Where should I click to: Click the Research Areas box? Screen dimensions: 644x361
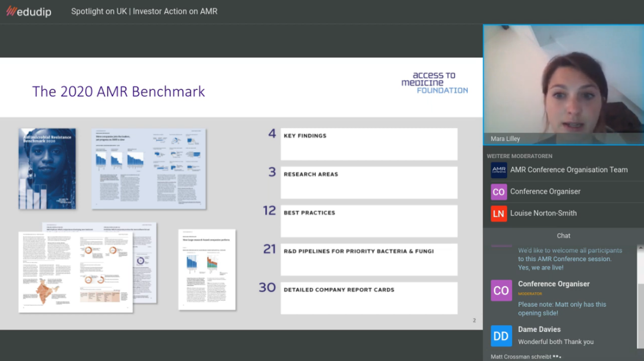369,183
